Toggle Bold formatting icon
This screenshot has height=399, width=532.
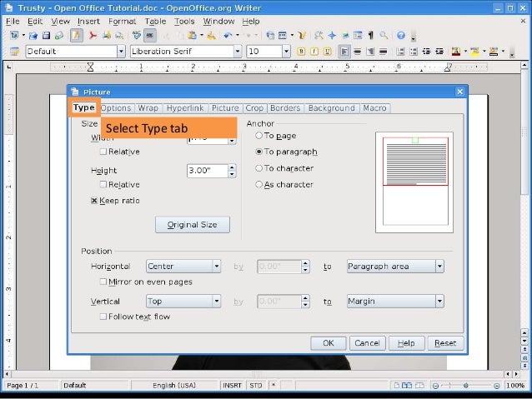coord(301,52)
